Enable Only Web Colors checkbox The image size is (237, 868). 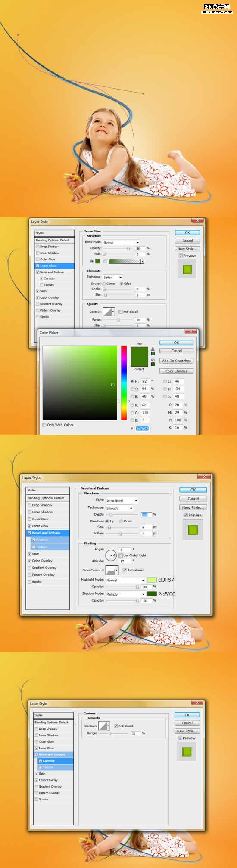44,425
